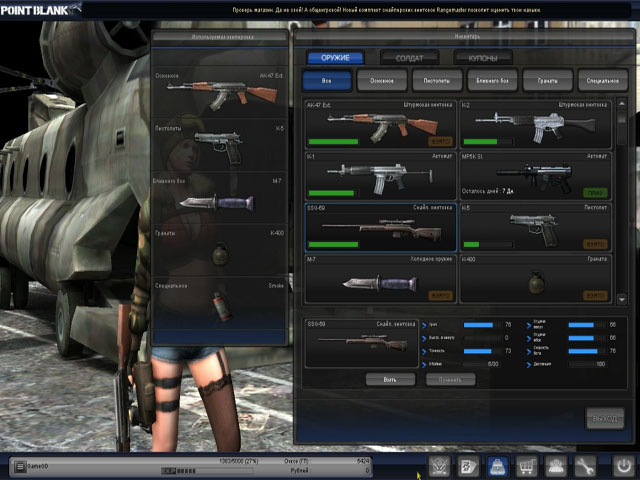Click the 'Осталось дней : 7 Дн.' text
This screenshot has height=480, width=640.
(488, 191)
